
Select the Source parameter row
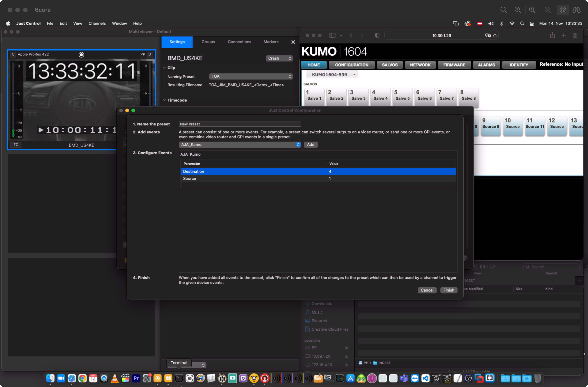click(318, 179)
